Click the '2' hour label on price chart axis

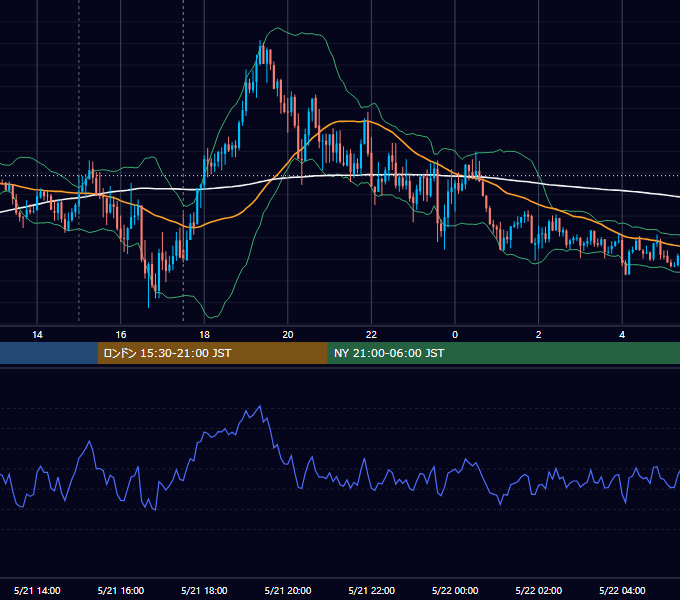(539, 335)
